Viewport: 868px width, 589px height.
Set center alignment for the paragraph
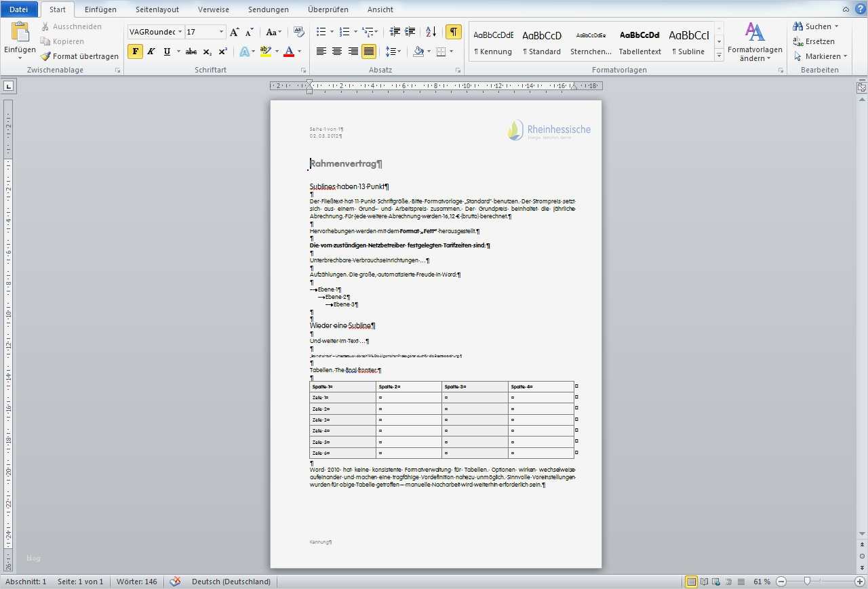click(337, 51)
